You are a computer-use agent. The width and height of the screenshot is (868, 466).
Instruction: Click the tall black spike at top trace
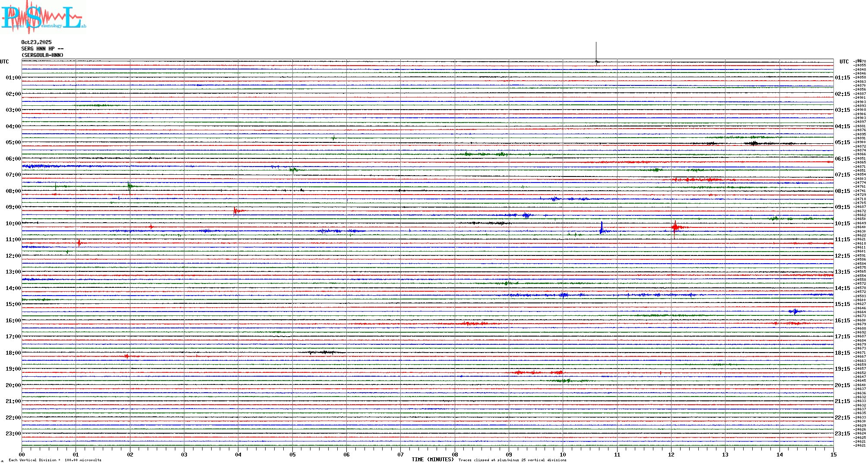pos(596,52)
